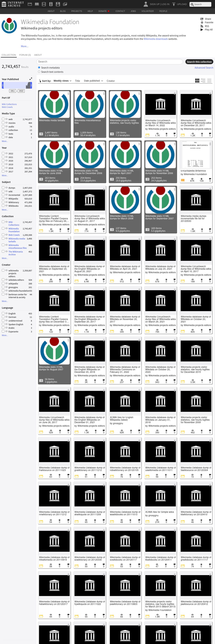Open the Volunteer menu item
The width and height of the screenshot is (215, 644).
point(147,11)
